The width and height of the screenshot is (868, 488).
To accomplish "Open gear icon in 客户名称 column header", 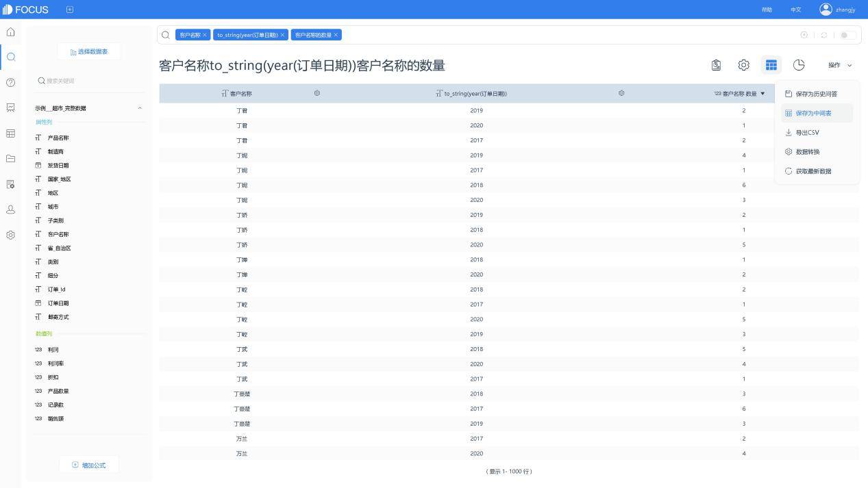I will coord(317,93).
